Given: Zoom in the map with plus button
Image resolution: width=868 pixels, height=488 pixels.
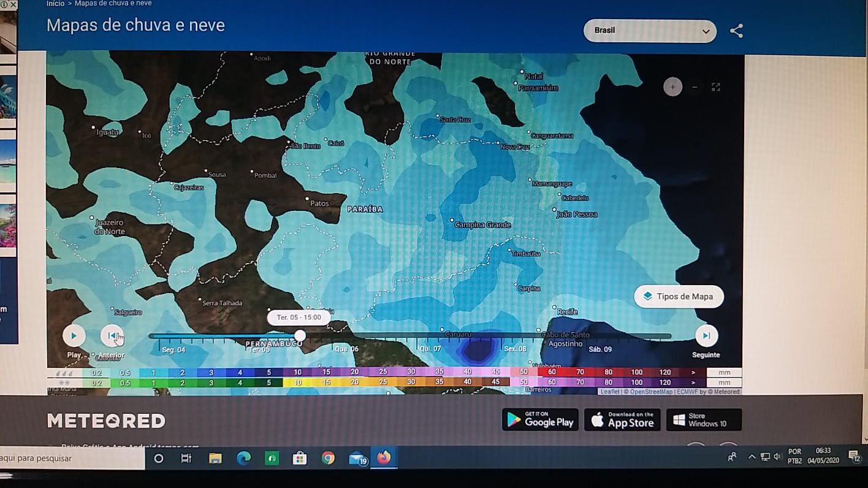Looking at the screenshot, I should [x=672, y=87].
